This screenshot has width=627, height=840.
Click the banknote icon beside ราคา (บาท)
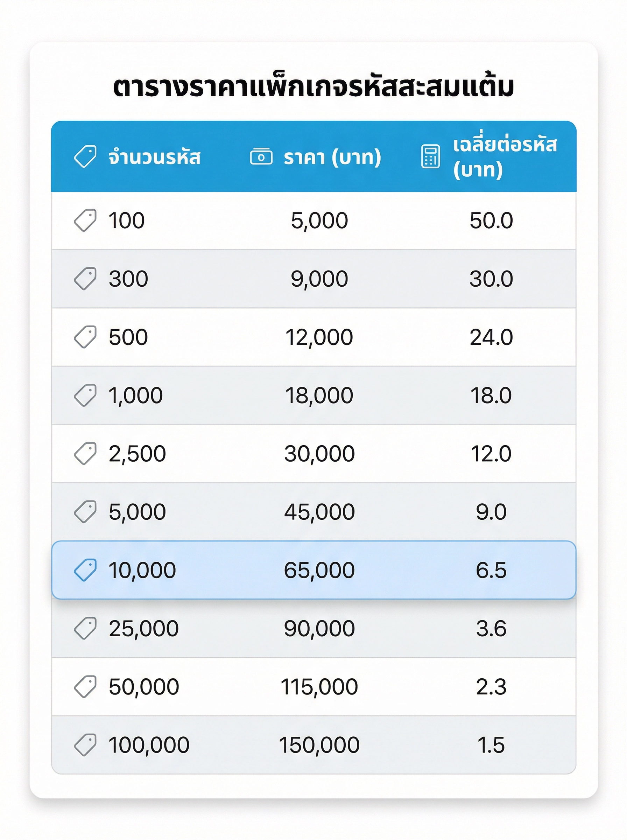pos(261,156)
